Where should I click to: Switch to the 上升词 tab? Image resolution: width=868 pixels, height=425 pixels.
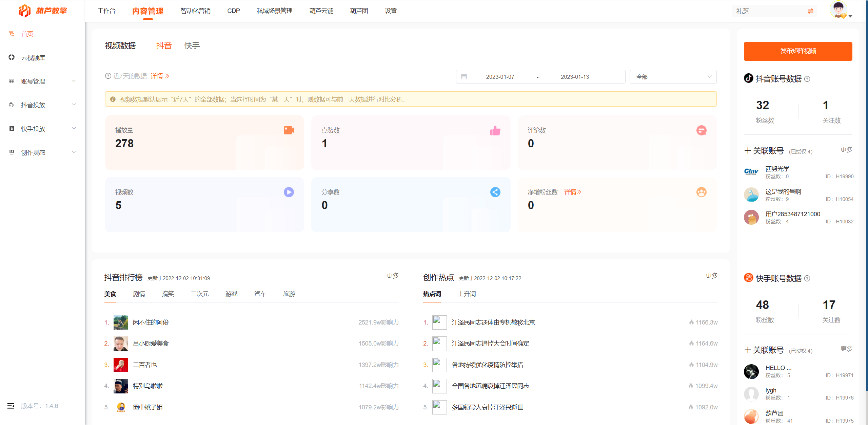pyautogui.click(x=467, y=294)
